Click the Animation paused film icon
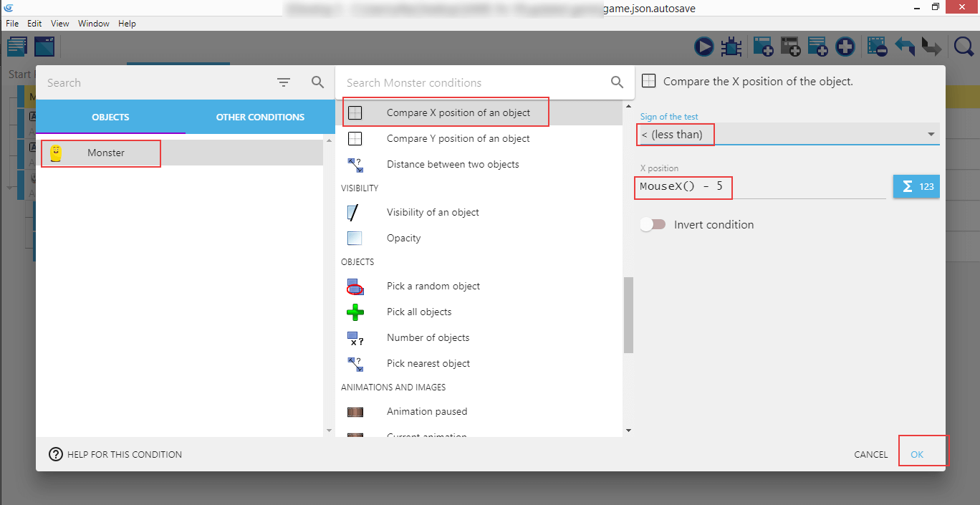Screen dimensions: 980x505 [x=355, y=412]
